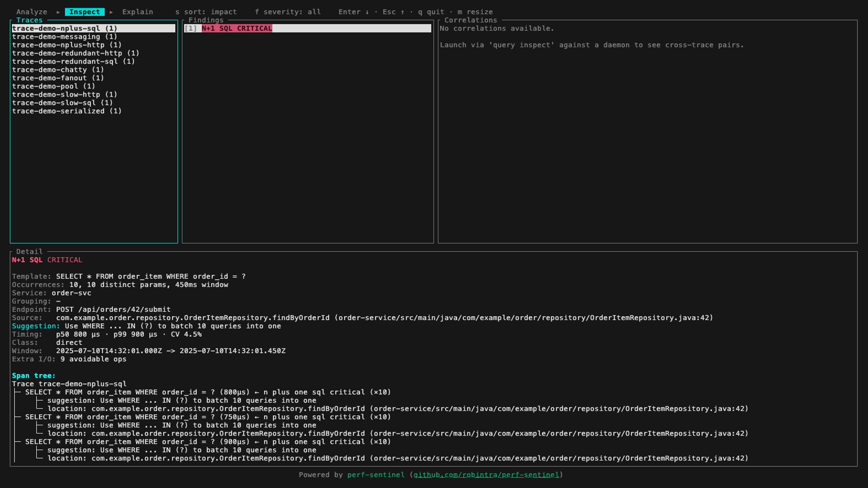Image resolution: width=868 pixels, height=488 pixels.
Task: Click the 's sort: impact' option
Action: (206, 12)
